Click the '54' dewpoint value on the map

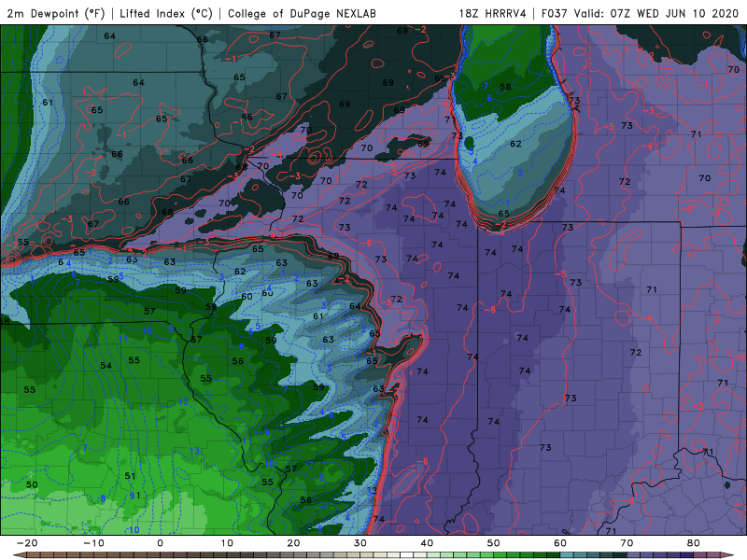click(x=106, y=365)
